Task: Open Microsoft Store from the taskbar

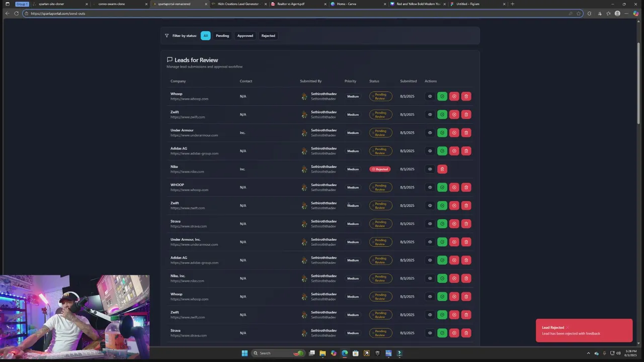Action: 356,353
